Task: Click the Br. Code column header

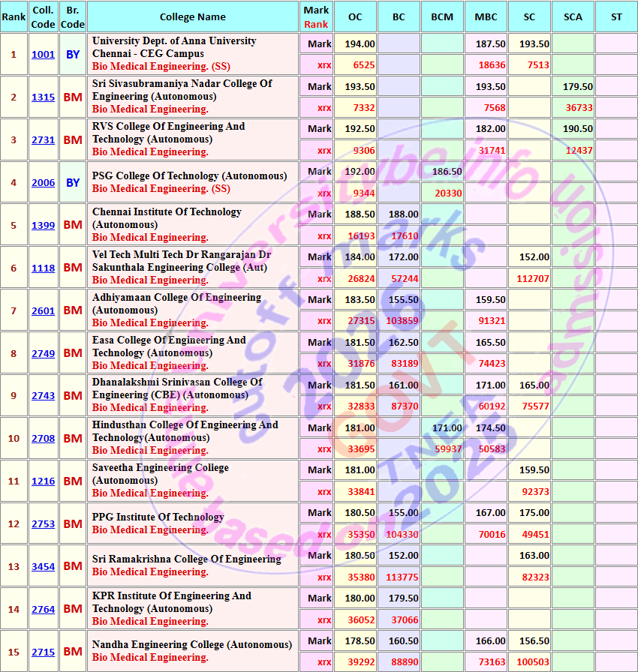Action: [x=73, y=16]
